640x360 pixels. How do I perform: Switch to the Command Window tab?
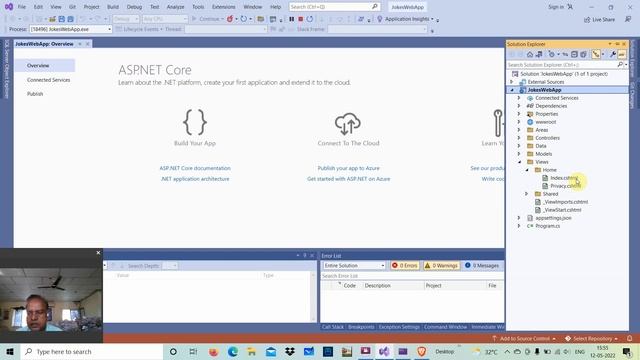[445, 327]
